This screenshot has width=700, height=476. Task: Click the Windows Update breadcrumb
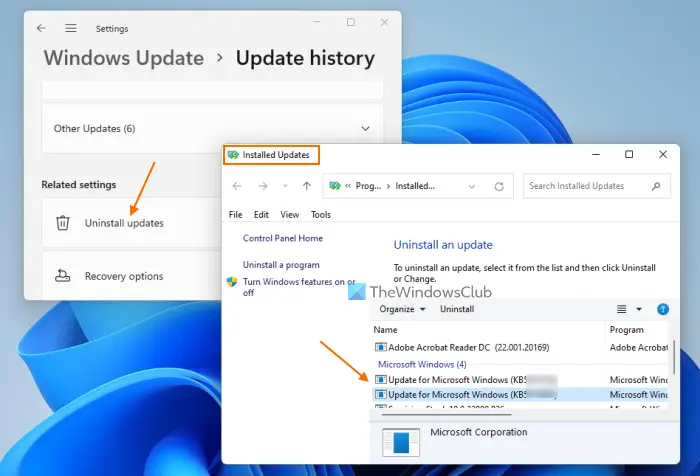click(x=124, y=58)
